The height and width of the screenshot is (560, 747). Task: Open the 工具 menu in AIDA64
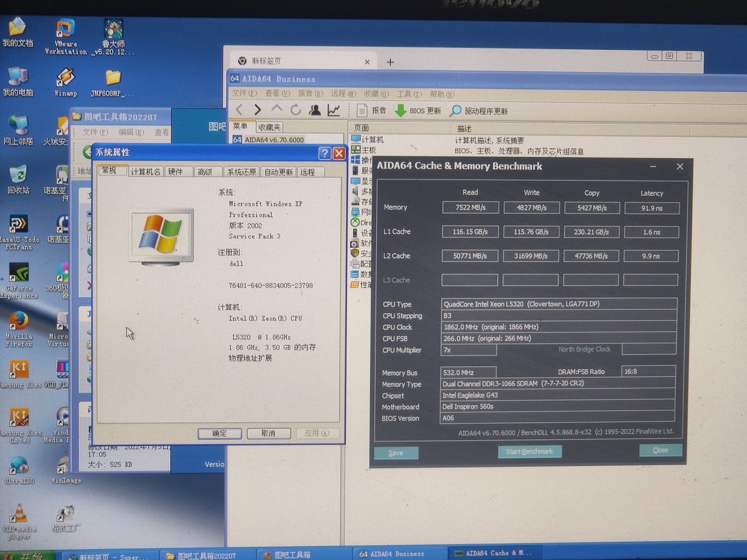[x=408, y=94]
